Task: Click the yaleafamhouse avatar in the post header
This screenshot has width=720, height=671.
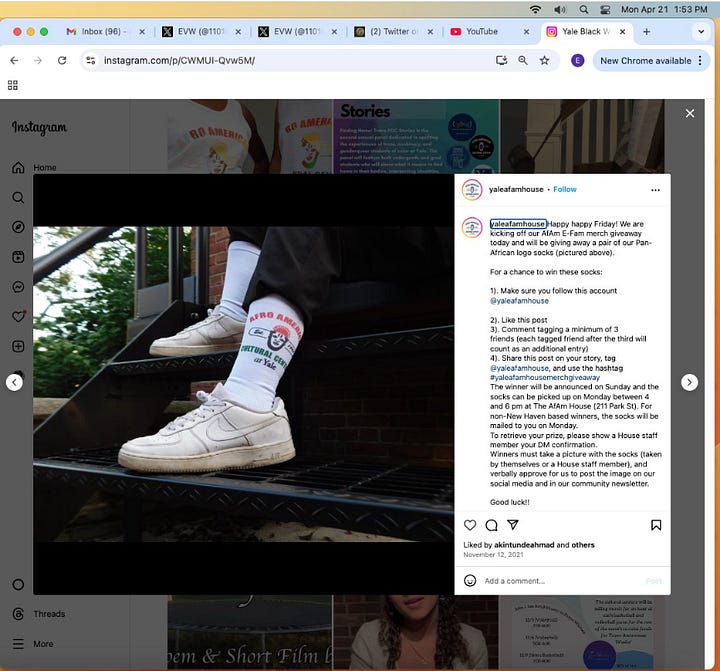Action: (472, 190)
